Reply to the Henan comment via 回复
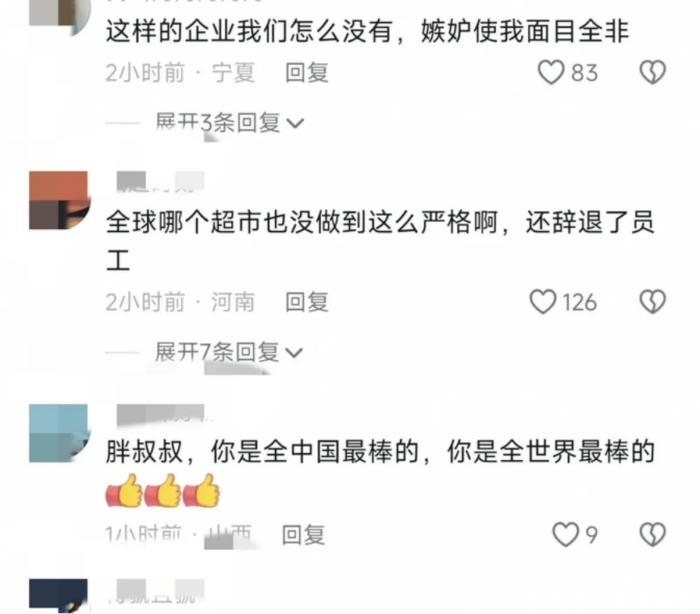 point(307,302)
